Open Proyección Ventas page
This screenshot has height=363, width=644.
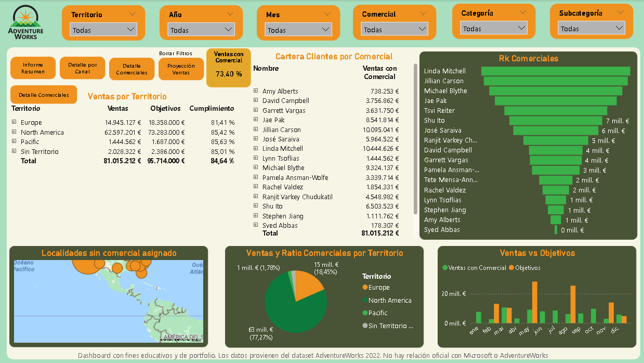tap(181, 69)
